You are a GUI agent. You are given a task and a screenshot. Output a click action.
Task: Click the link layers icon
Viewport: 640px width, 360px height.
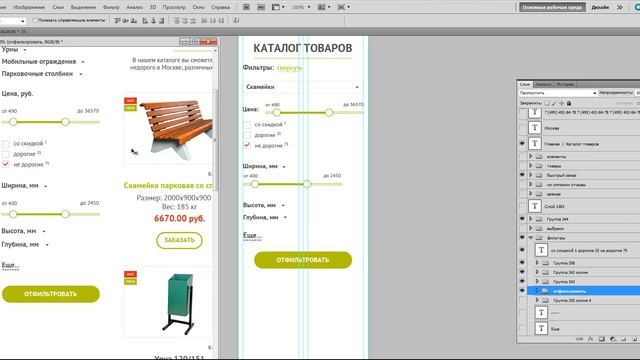(x=580, y=339)
